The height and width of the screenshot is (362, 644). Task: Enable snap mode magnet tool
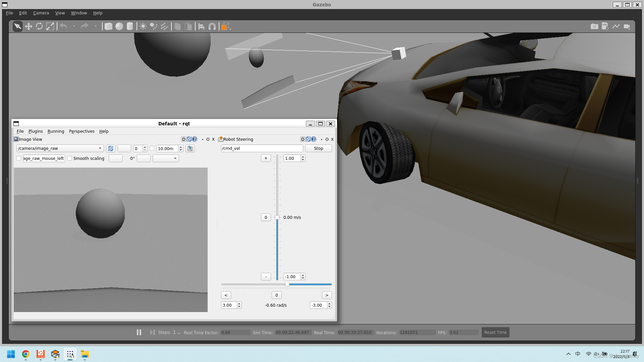[x=212, y=26]
